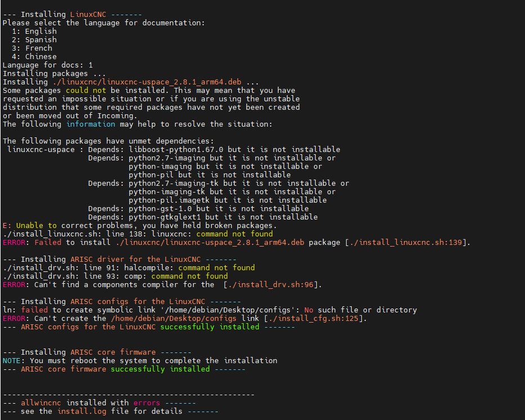Click 'allwincnc installed with errors' line

click(100, 403)
